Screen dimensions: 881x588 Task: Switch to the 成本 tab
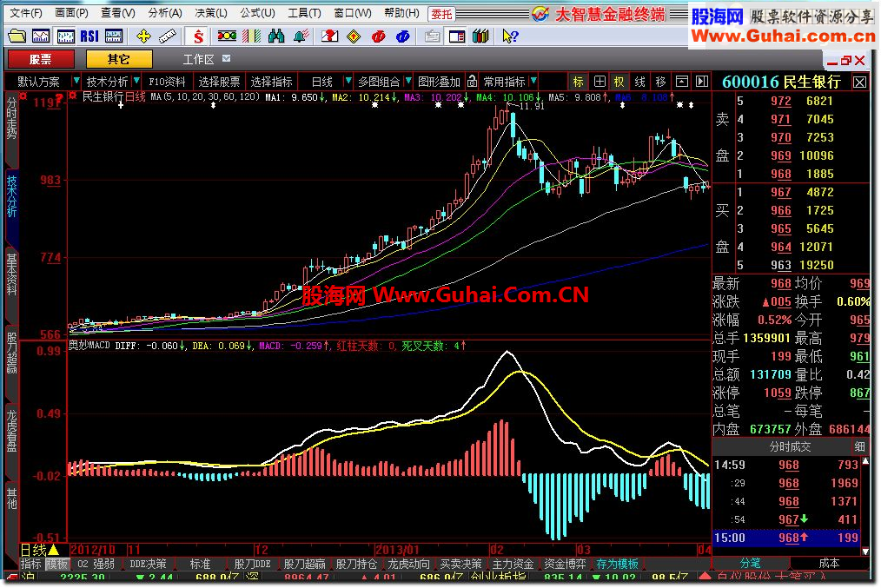coord(830,563)
